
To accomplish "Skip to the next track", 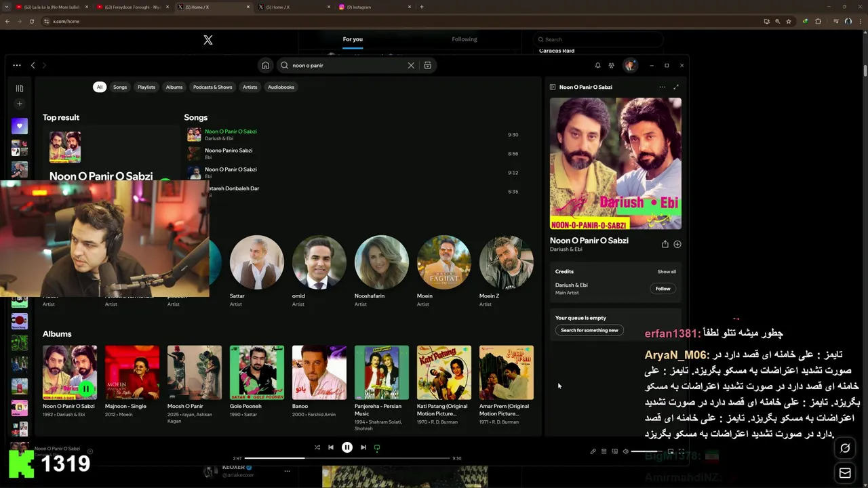I will 363,447.
